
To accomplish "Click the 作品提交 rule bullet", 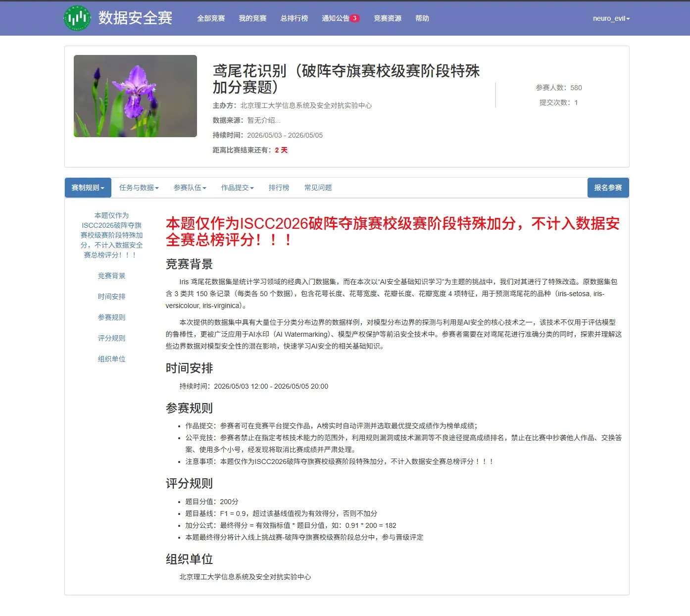I will tap(331, 426).
